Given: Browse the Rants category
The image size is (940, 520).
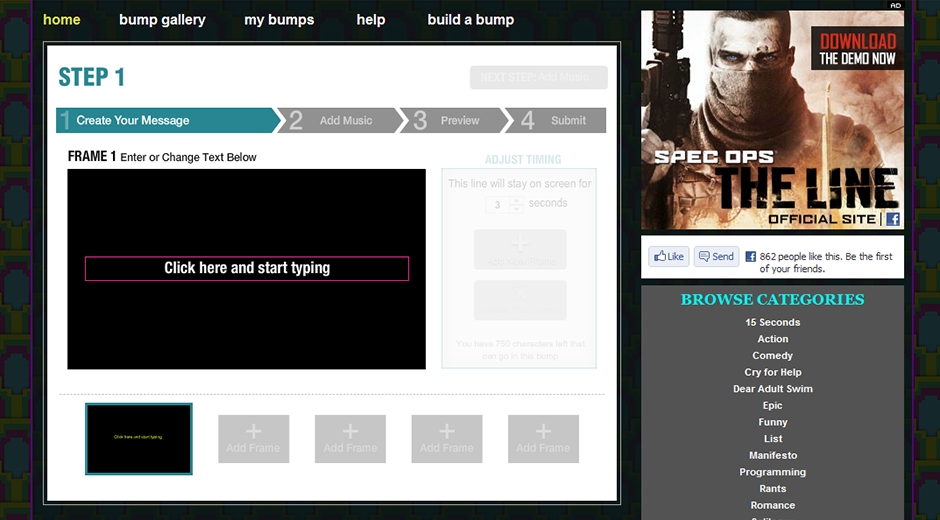Looking at the screenshot, I should pyautogui.click(x=773, y=489).
